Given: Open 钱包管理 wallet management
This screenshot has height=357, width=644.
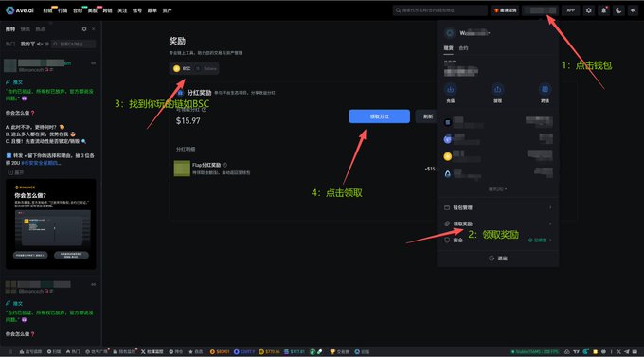Looking at the screenshot, I should coord(498,208).
